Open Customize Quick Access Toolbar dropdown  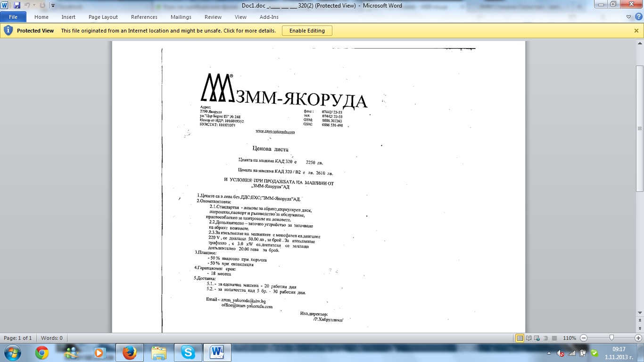[53, 6]
